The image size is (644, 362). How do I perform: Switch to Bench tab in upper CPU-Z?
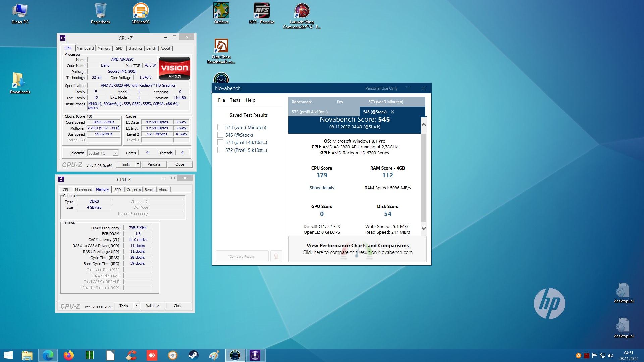pyautogui.click(x=151, y=48)
